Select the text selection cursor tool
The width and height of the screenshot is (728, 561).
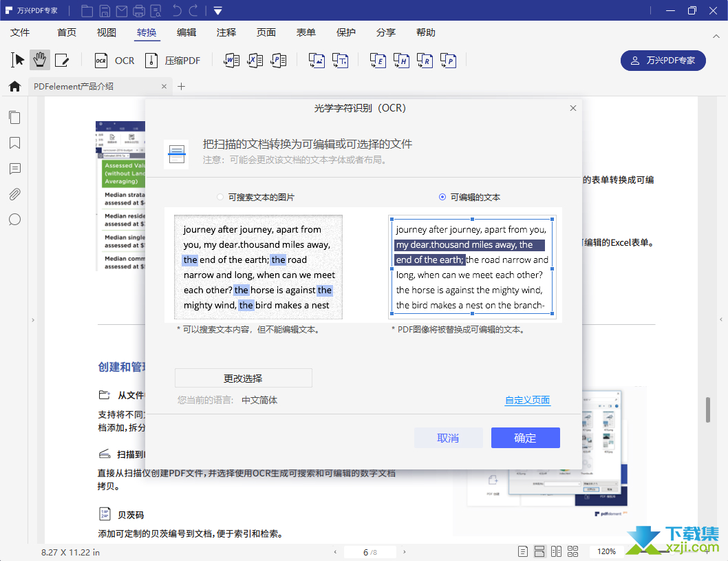pos(18,60)
